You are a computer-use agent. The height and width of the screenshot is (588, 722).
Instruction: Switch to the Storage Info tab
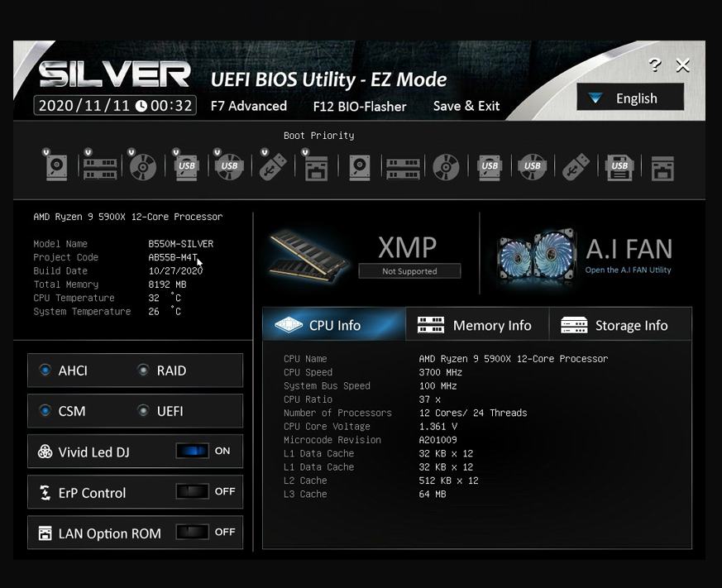(x=620, y=325)
